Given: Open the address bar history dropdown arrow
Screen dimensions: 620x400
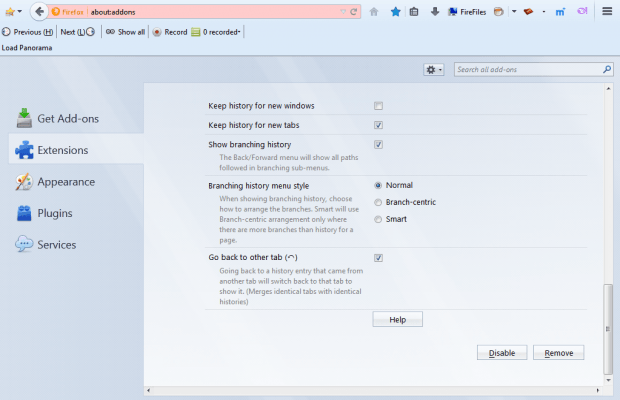Looking at the screenshot, I should (343, 12).
